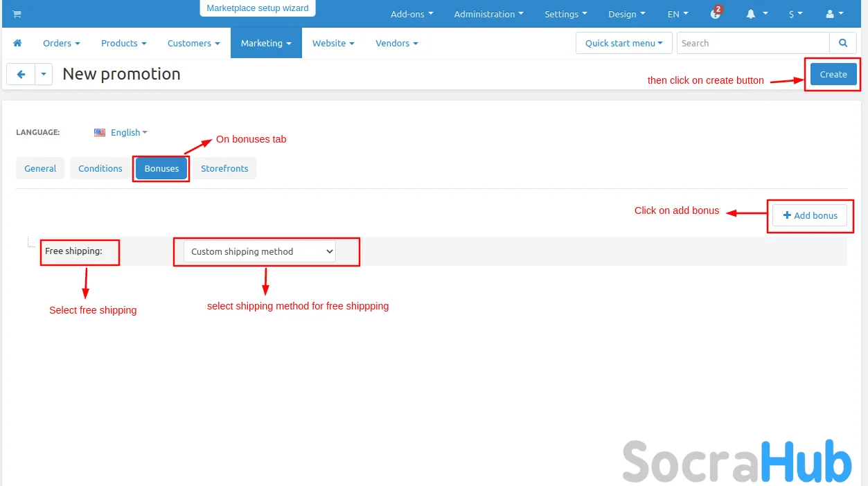Select the Bonuses tab
This screenshot has width=868, height=486.
pyautogui.click(x=161, y=168)
